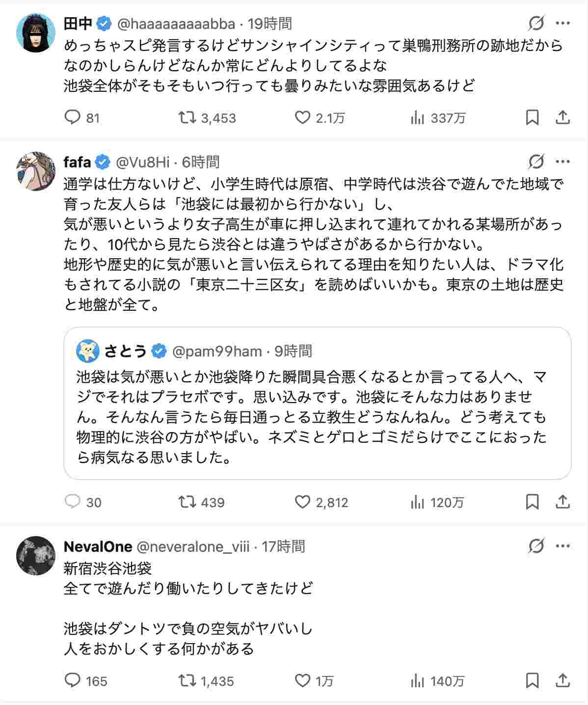Viewport: 588px width, 705px height.
Task: Share NevalOne's tweet via share icon
Action: pyautogui.click(x=563, y=680)
